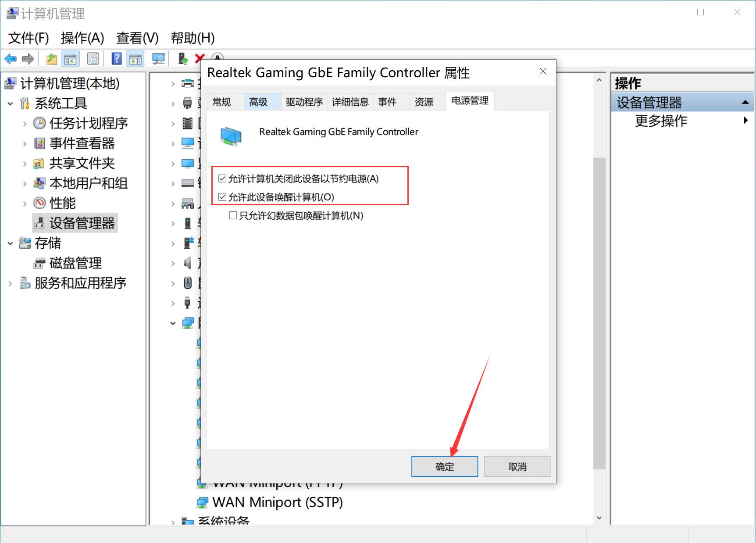This screenshot has height=543, width=756.
Task: Toggle the show/hide console tree icon
Action: pyautogui.click(x=70, y=59)
